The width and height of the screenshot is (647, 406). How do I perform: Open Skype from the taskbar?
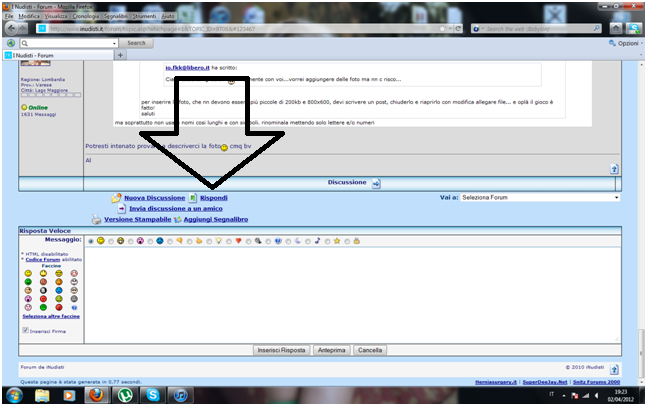(152, 394)
